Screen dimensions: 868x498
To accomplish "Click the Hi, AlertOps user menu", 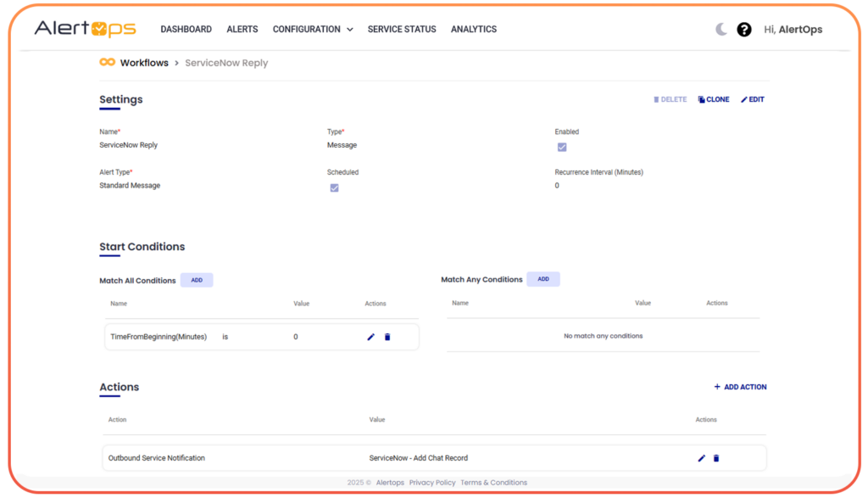I will (x=793, y=29).
